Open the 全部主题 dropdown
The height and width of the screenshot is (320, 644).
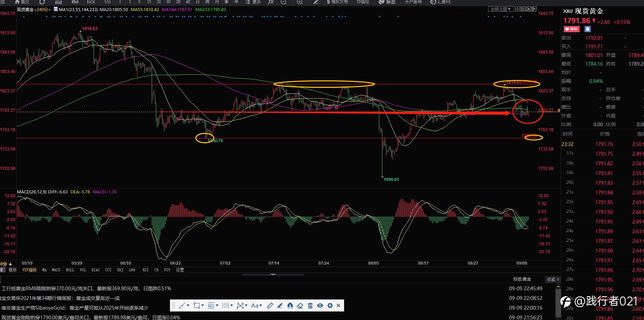coord(501,9)
